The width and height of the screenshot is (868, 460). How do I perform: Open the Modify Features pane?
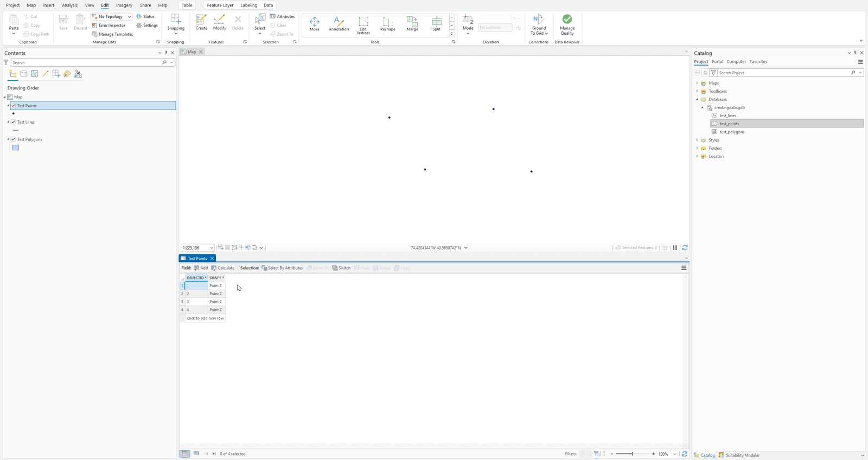click(x=219, y=22)
